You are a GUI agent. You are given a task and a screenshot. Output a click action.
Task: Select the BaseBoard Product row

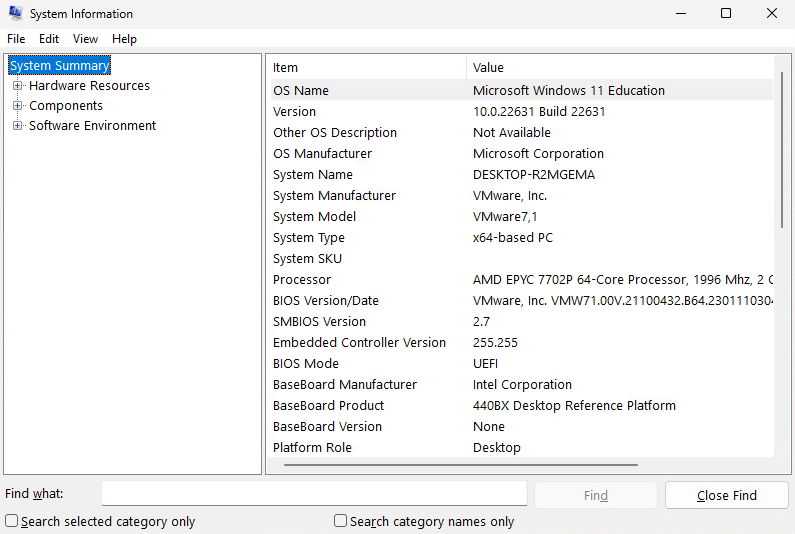tap(522, 406)
